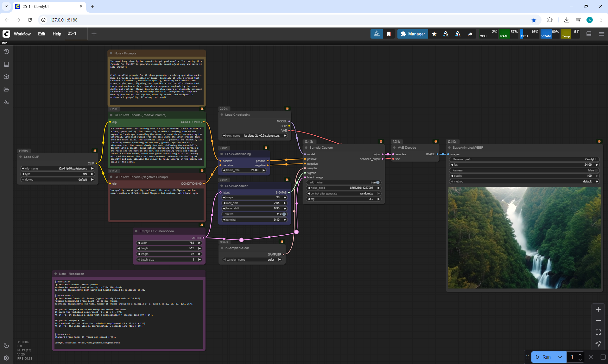Click the Manager button

point(413,34)
